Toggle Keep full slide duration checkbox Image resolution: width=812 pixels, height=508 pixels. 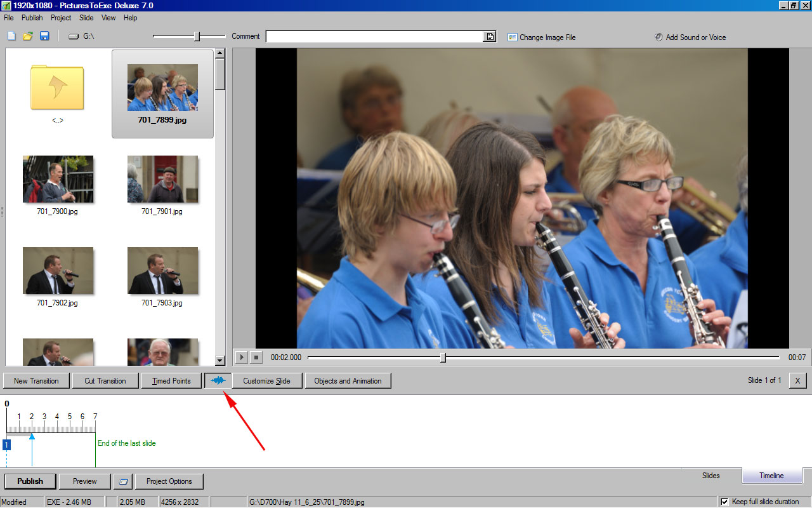click(724, 502)
